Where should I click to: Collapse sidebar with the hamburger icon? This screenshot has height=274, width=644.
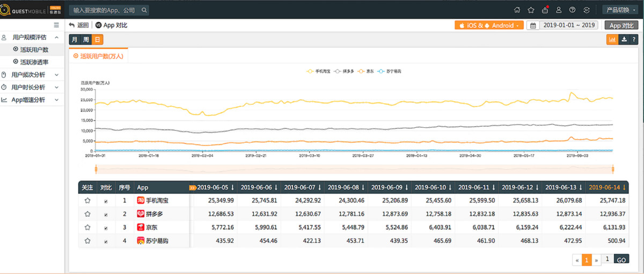[56, 25]
